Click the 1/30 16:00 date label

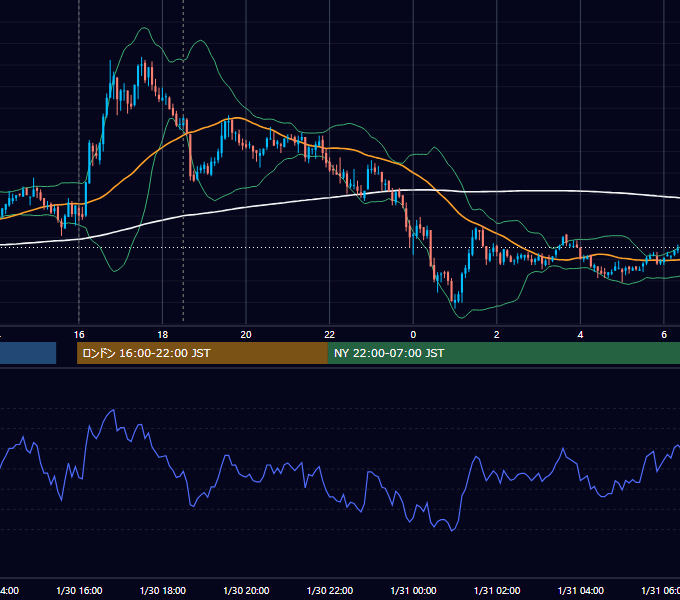point(79,590)
